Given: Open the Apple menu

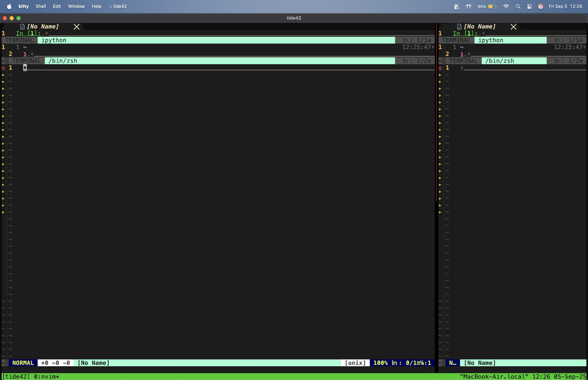Looking at the screenshot, I should click(x=9, y=6).
